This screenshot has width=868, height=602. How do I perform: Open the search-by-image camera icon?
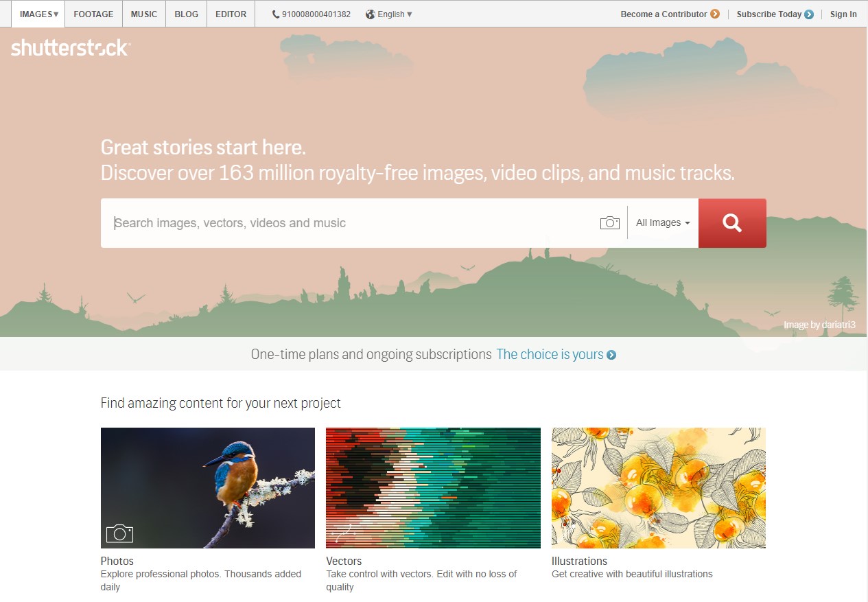coord(609,222)
